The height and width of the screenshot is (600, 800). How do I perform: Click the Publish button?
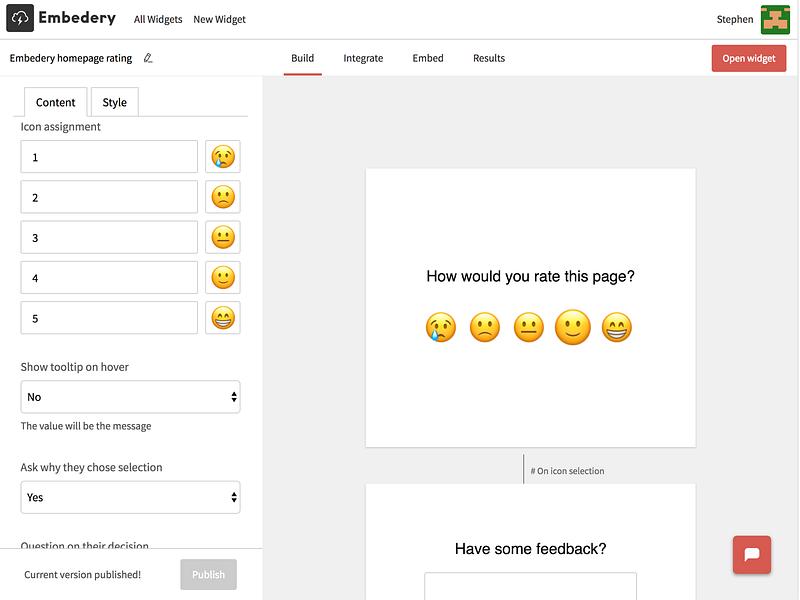click(208, 574)
